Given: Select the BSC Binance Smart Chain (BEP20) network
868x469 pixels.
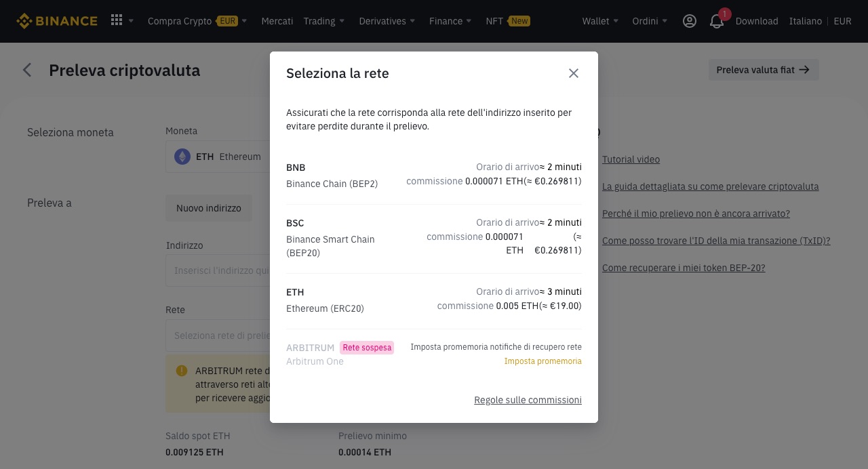Looking at the screenshot, I should tap(434, 237).
